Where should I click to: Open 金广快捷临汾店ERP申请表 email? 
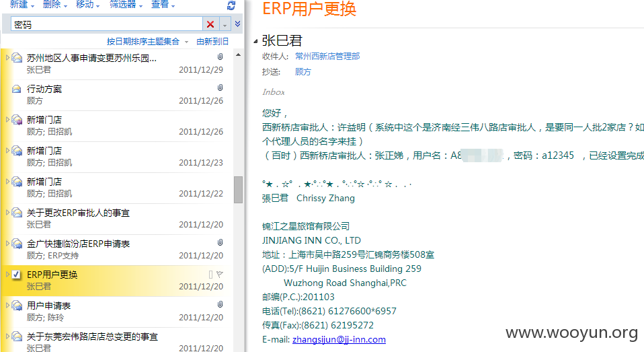coord(117,250)
